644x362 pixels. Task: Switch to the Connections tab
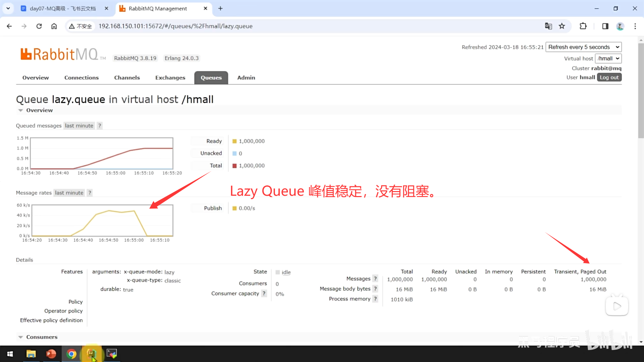[82, 78]
